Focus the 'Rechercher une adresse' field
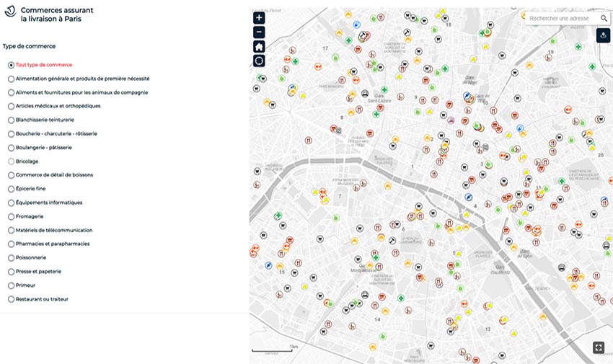The image size is (613, 364). 563,19
